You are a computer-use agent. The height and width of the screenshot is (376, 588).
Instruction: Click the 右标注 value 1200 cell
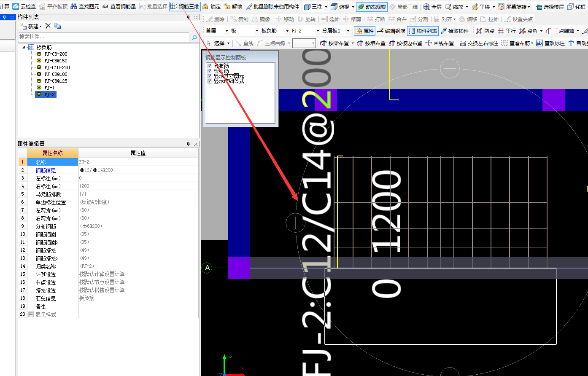(x=138, y=186)
